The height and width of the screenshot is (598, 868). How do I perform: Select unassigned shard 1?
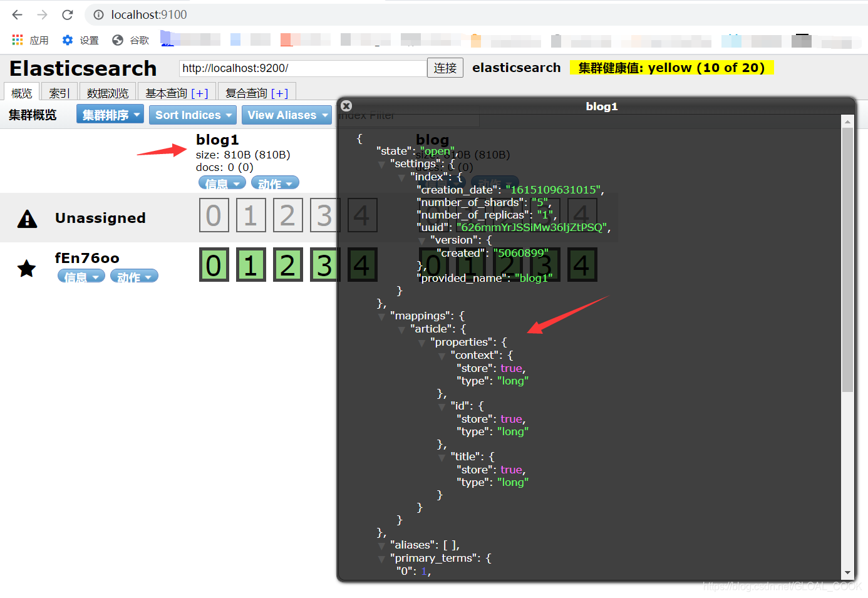(251, 215)
